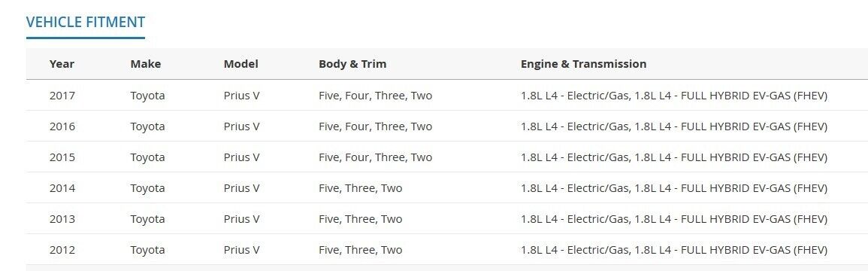Click the 2015 row's Five, Four, Three, Two trim
868x271 pixels.
tap(375, 157)
